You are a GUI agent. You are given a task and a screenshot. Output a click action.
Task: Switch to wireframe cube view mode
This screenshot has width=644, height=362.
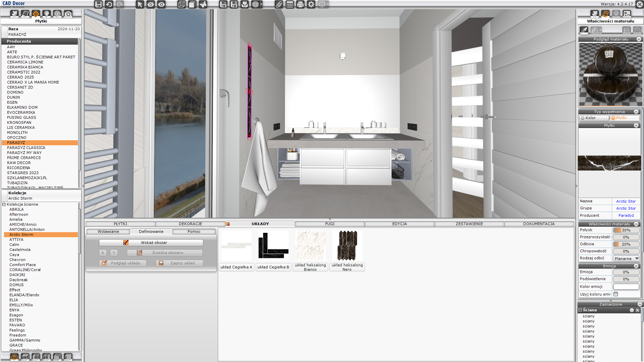pos(181,4)
